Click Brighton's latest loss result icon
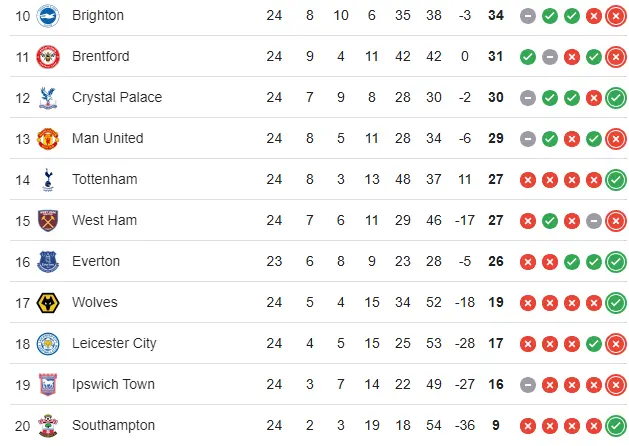Image resolution: width=629 pixels, height=446 pixels. [616, 15]
